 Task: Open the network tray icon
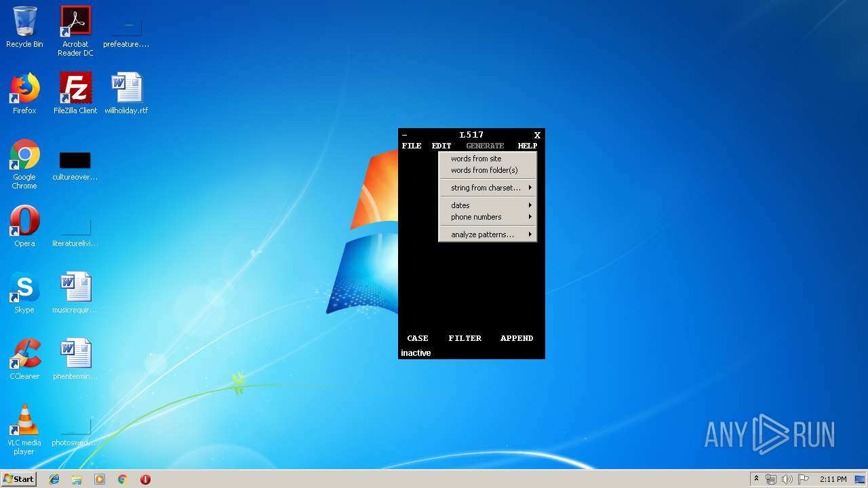click(x=771, y=479)
